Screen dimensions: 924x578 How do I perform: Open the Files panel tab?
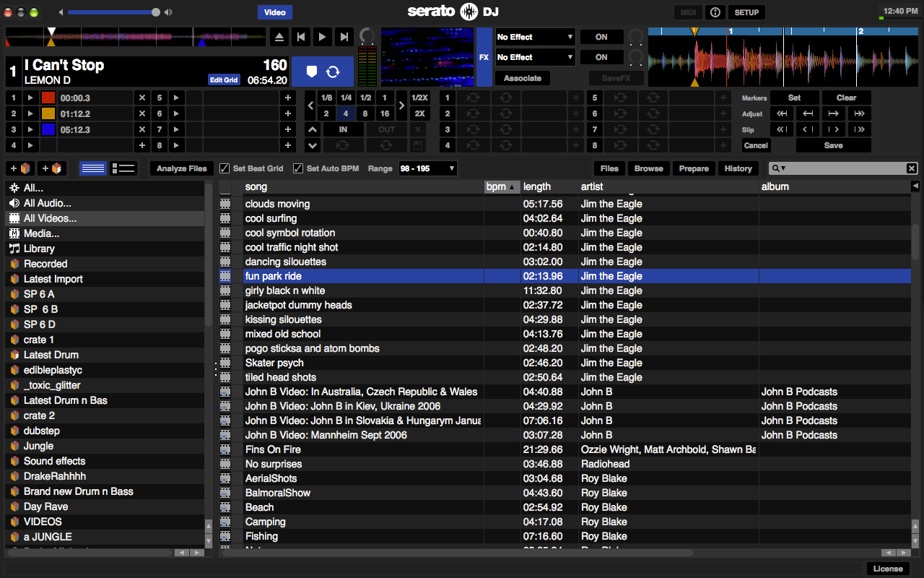click(x=610, y=168)
